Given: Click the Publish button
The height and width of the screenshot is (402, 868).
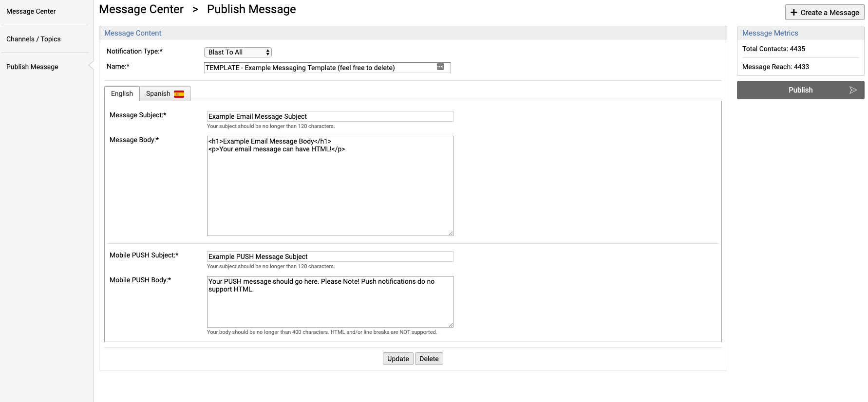Looking at the screenshot, I should [x=800, y=90].
